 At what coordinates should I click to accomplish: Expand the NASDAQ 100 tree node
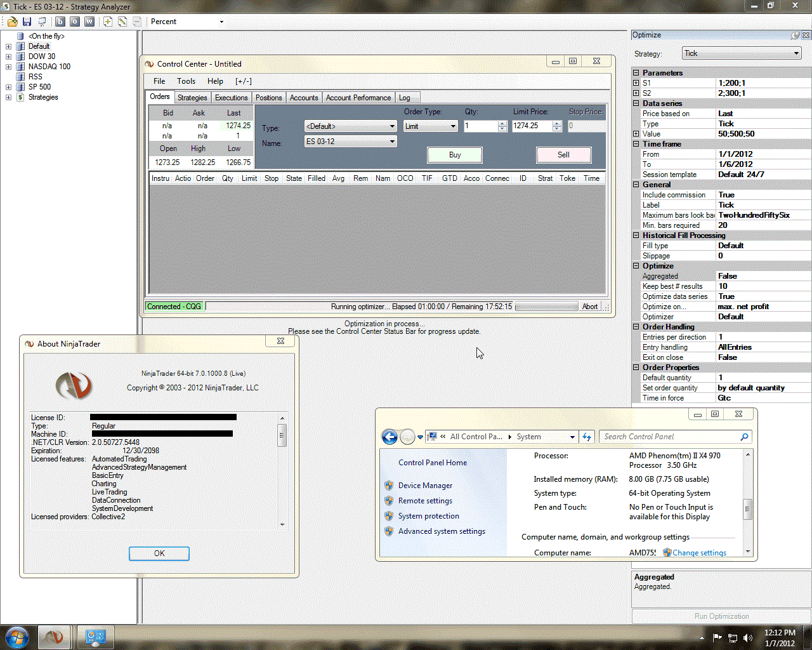[8, 67]
